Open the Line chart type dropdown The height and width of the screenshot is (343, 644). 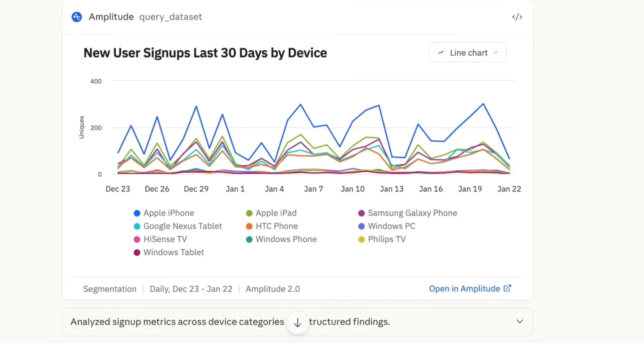click(467, 52)
